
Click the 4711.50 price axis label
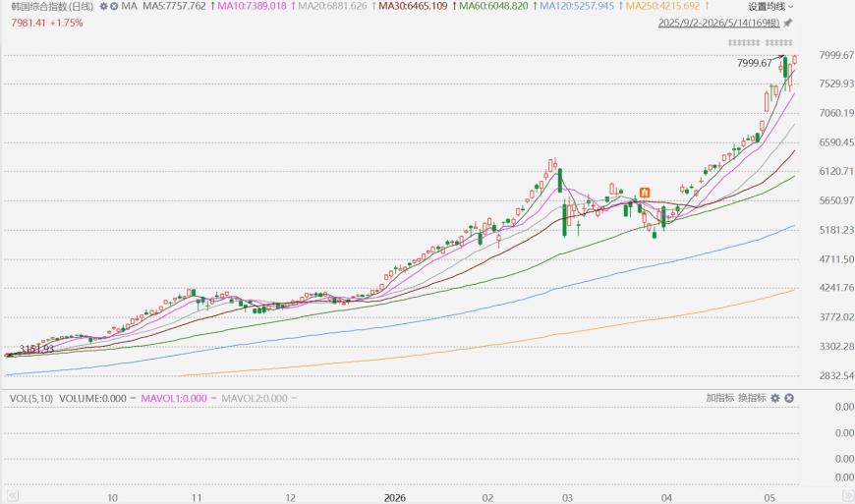coord(836,258)
